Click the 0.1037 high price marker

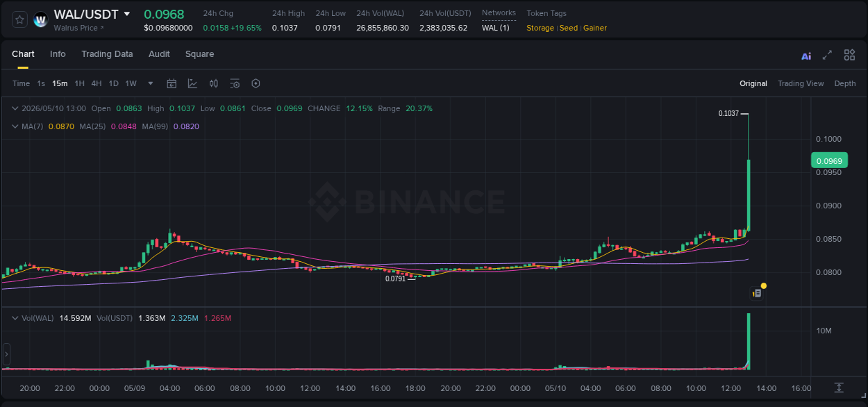click(x=728, y=113)
